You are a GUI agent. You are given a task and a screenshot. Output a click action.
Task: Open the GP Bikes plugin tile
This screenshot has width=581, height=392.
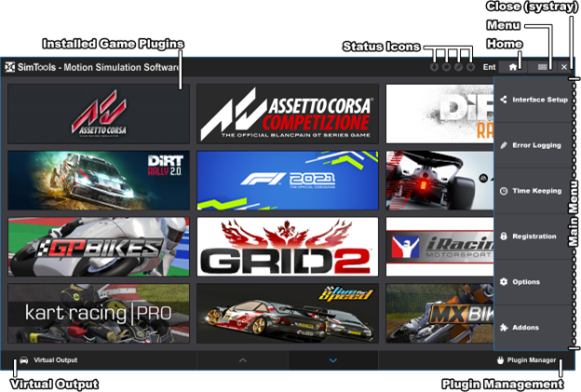[x=99, y=247]
